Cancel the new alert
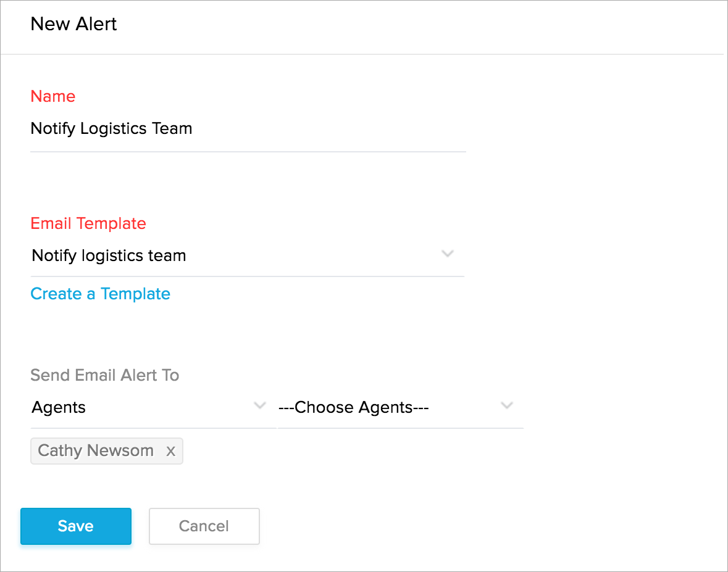This screenshot has width=728, height=572. coord(204,526)
